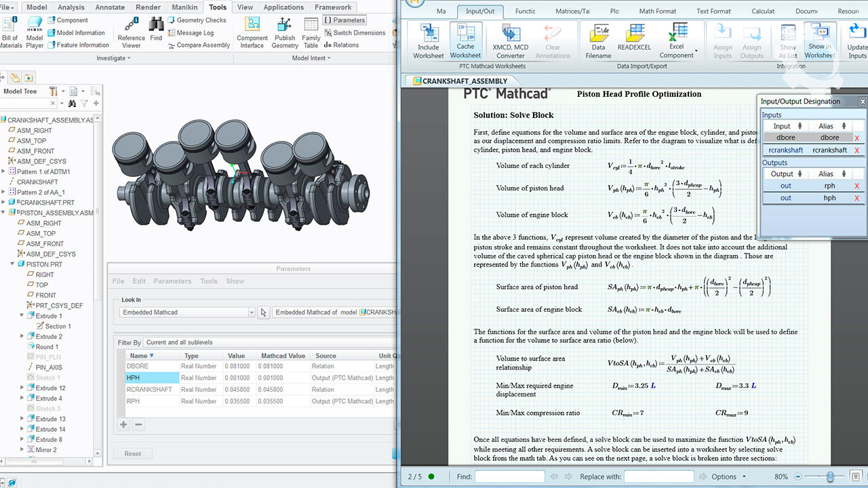This screenshot has width=868, height=488.
Task: Open the Look In dropdown for Embedded Mathcad
Action: point(251,312)
